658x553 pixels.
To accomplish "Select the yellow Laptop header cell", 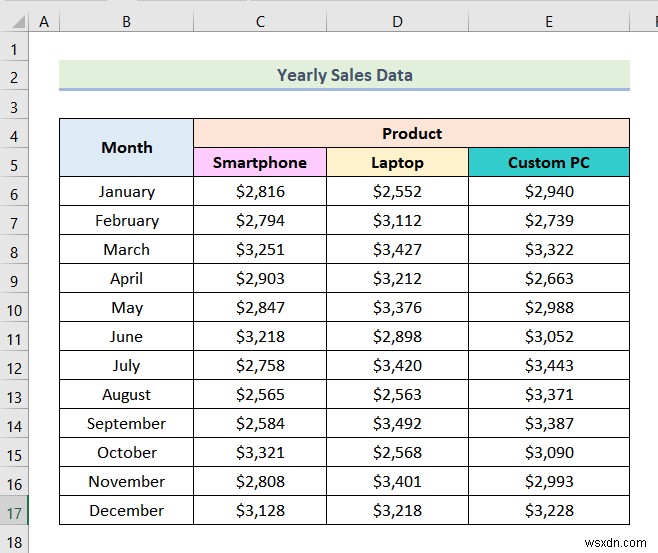I will pos(397,162).
